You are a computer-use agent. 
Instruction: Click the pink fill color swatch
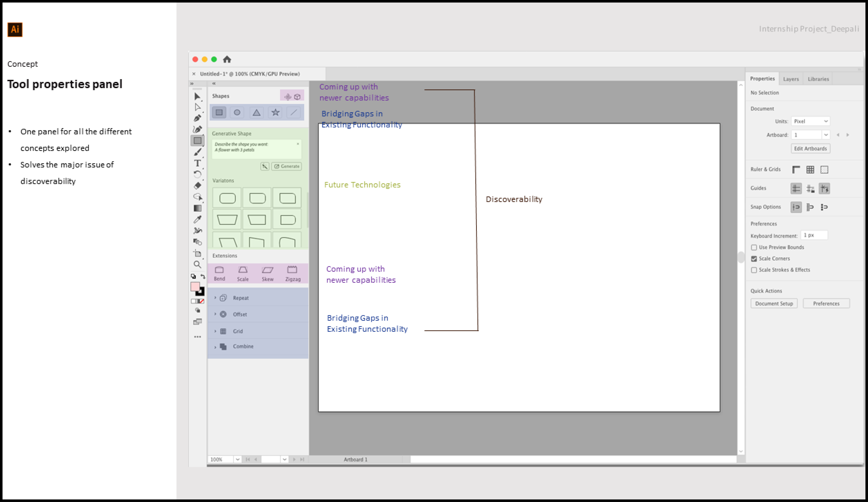click(x=195, y=286)
